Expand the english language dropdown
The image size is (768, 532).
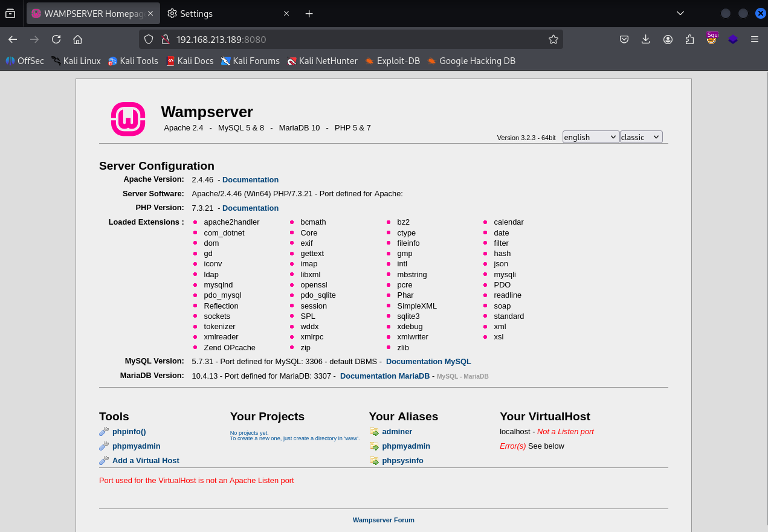click(x=590, y=137)
